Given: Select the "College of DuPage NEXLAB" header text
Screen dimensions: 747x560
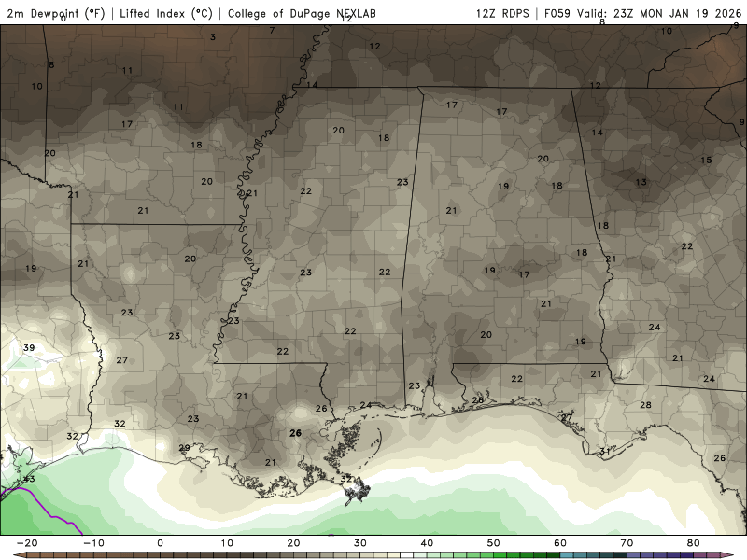Looking at the screenshot, I should click(302, 13).
